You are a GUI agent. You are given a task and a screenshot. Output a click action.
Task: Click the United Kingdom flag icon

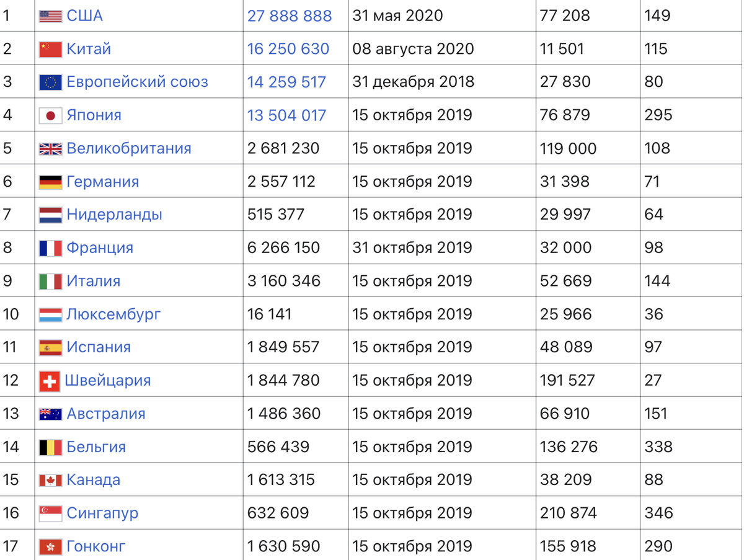pyautogui.click(x=50, y=149)
